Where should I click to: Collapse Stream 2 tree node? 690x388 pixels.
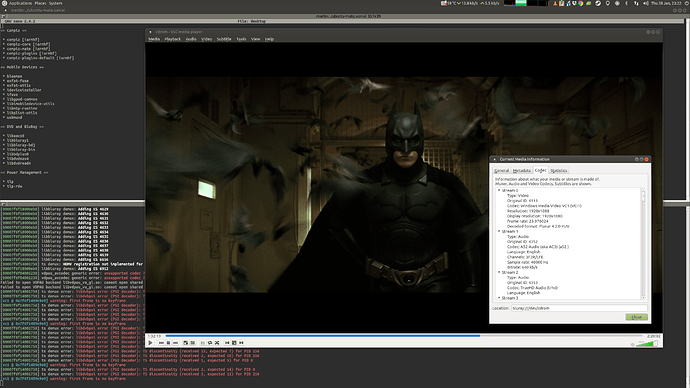[499, 272]
